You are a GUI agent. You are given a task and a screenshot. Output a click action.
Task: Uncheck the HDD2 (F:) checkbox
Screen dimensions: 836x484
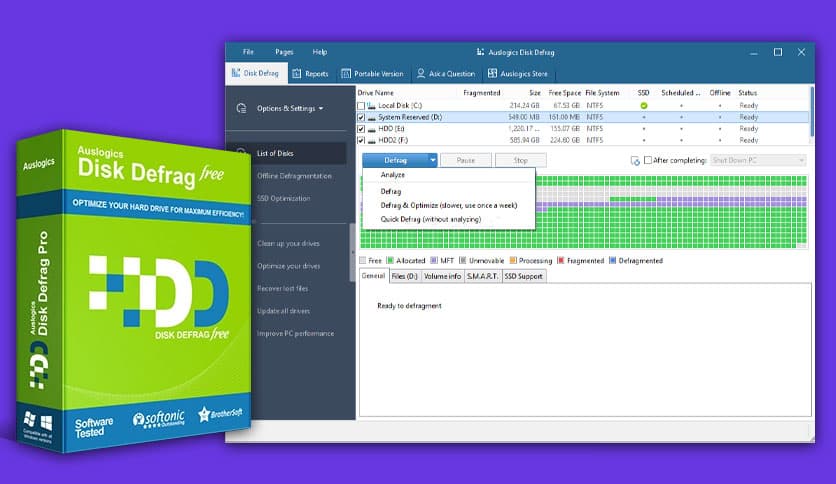pyautogui.click(x=361, y=141)
